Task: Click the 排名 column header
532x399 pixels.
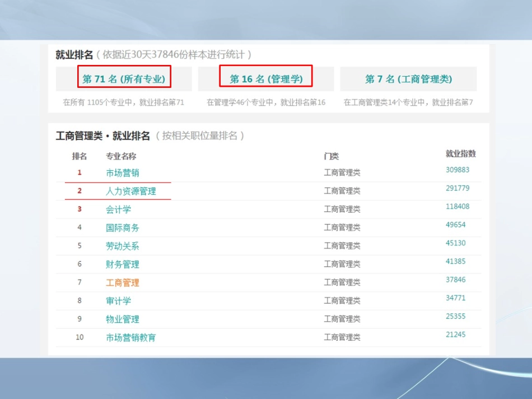Action: [x=80, y=156]
